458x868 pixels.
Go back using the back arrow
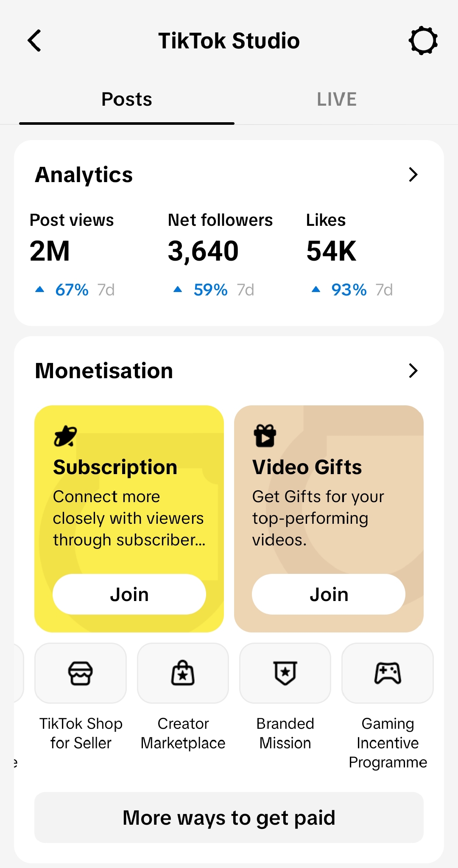pos(34,41)
